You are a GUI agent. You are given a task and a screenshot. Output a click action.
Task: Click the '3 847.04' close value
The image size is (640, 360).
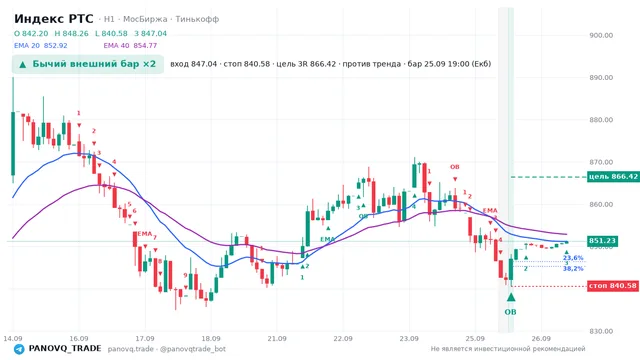151,33
